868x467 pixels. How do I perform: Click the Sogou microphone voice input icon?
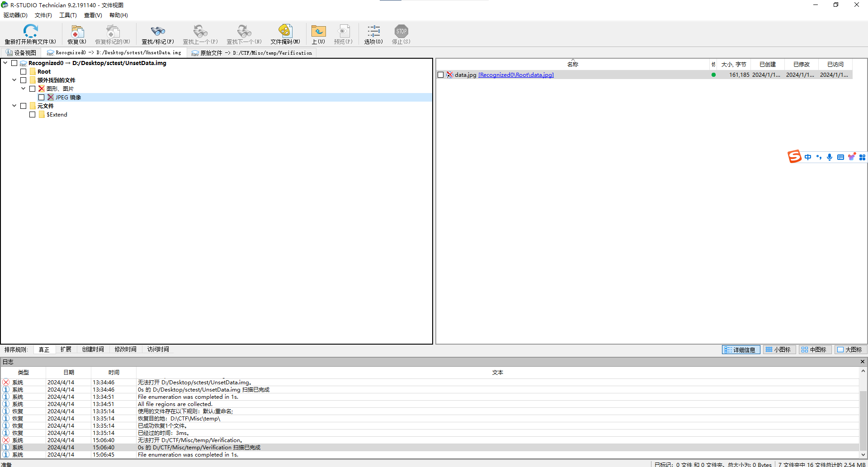(830, 157)
